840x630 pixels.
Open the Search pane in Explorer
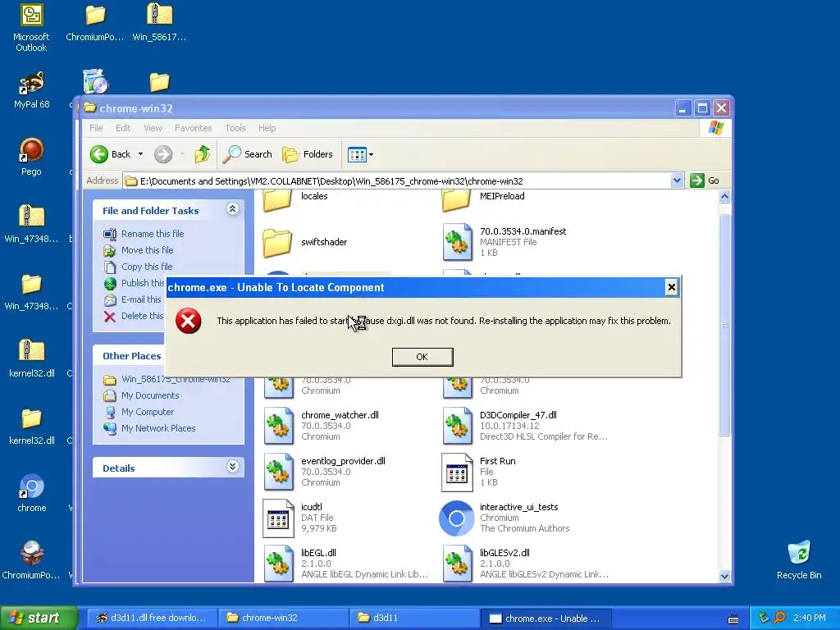tap(248, 154)
